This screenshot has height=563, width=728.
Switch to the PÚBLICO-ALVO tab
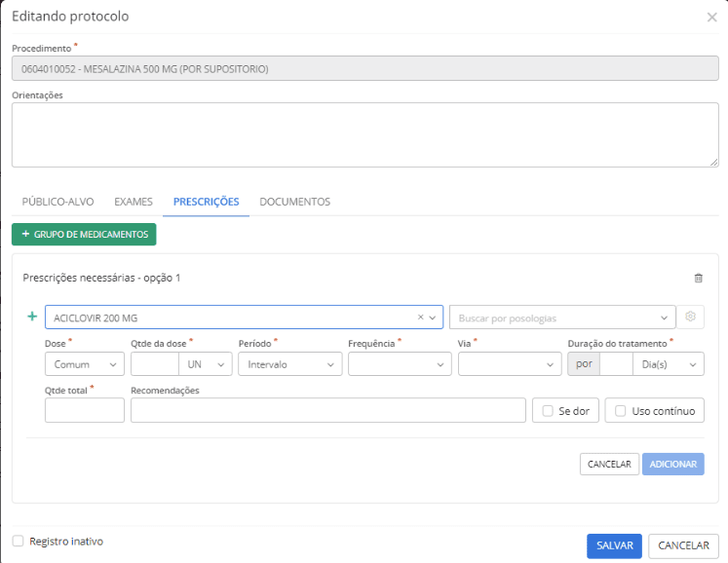click(x=57, y=202)
